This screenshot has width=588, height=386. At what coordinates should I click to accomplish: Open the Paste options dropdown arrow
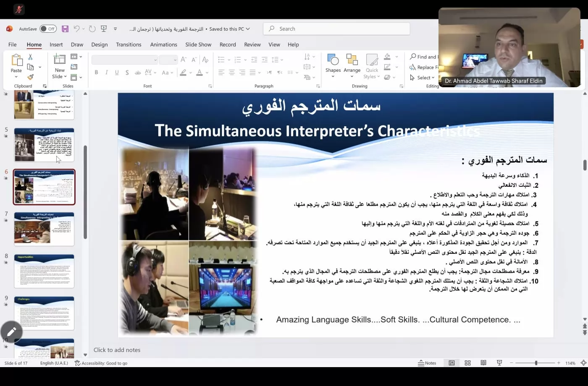click(16, 77)
